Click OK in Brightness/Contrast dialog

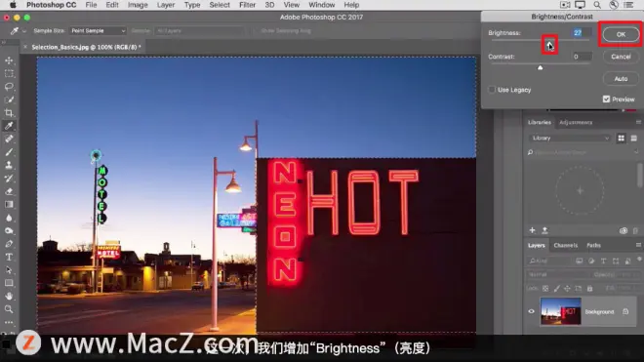tap(621, 34)
